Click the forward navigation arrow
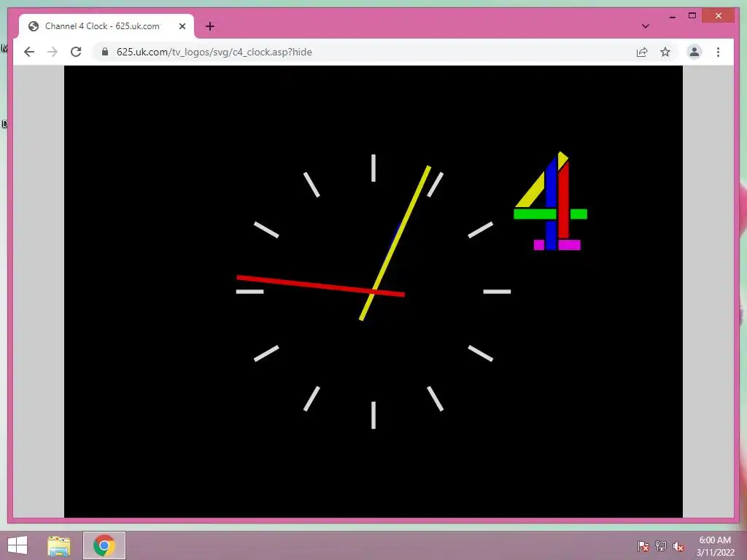Image resolution: width=747 pixels, height=560 pixels. (x=53, y=52)
